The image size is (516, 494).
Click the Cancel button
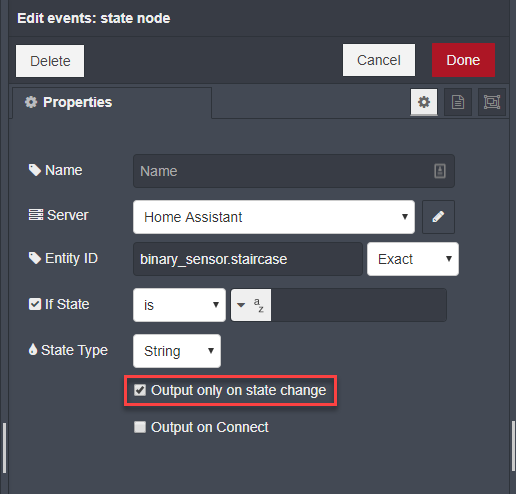coord(379,60)
